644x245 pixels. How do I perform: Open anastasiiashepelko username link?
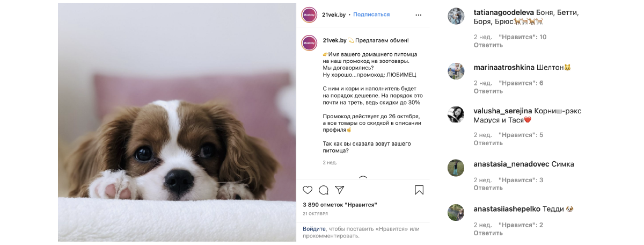coord(507,208)
